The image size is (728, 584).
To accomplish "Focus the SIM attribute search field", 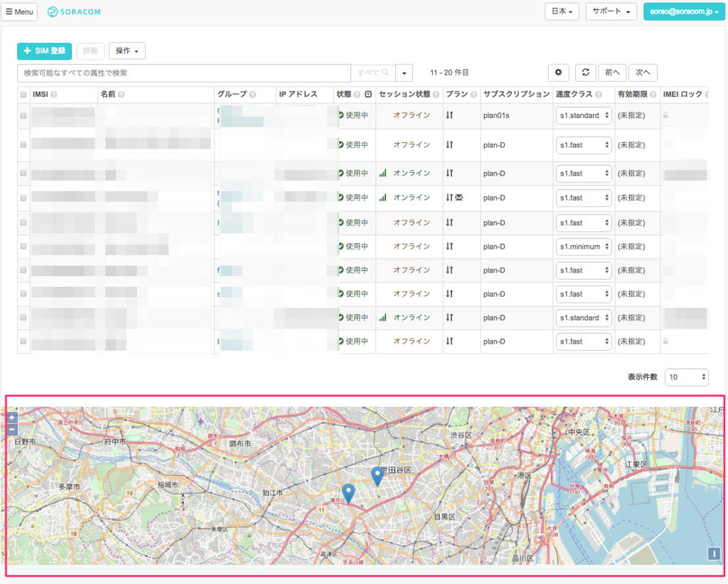I will (183, 73).
